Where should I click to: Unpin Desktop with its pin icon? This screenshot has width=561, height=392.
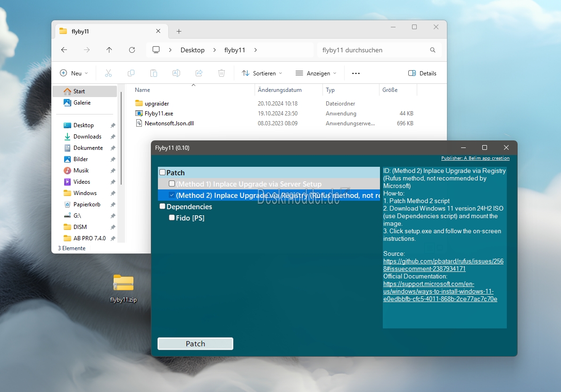pos(113,125)
